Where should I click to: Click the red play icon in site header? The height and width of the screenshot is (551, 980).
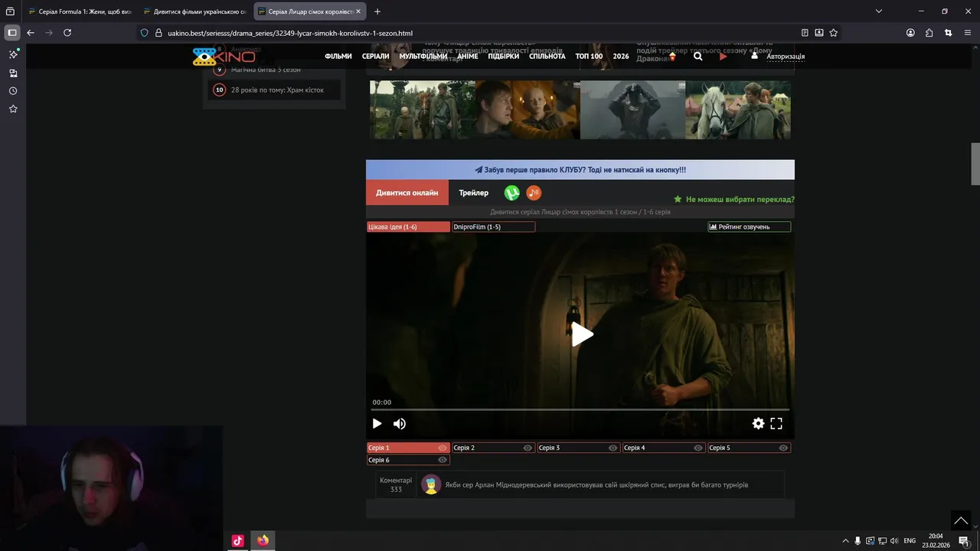(723, 56)
